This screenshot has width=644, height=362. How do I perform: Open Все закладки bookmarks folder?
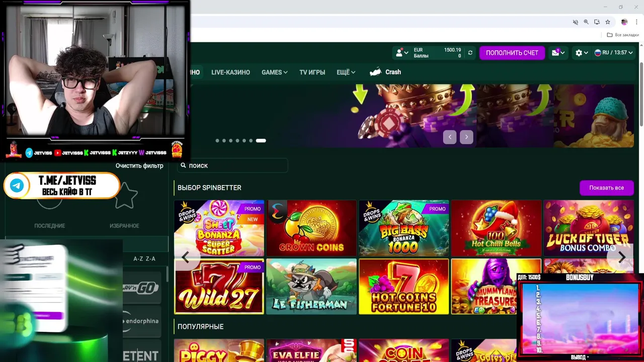623,35
